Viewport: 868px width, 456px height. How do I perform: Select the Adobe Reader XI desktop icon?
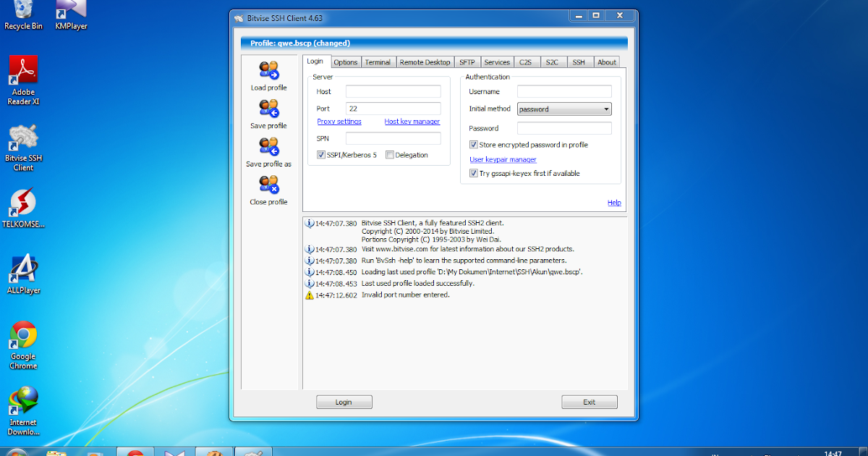[x=23, y=80]
